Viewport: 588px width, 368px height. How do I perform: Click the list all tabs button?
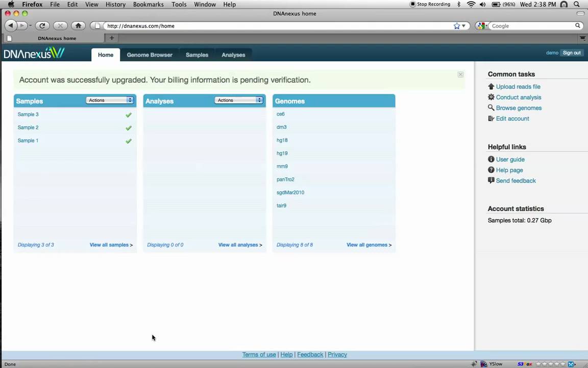[x=582, y=38]
